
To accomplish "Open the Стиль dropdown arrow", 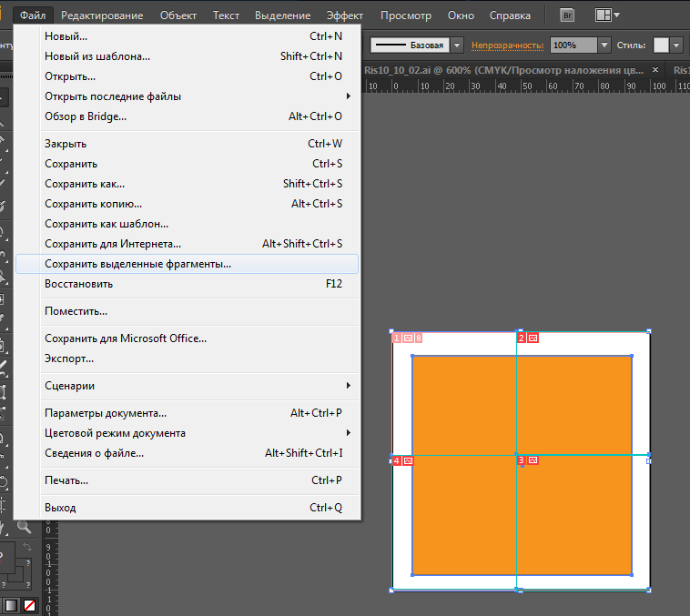I will (x=676, y=45).
